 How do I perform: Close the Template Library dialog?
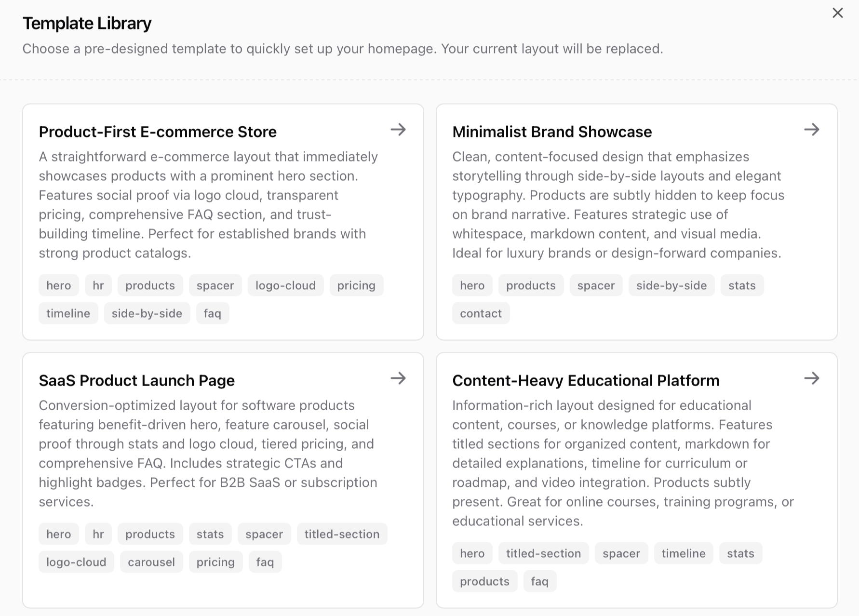(x=838, y=13)
